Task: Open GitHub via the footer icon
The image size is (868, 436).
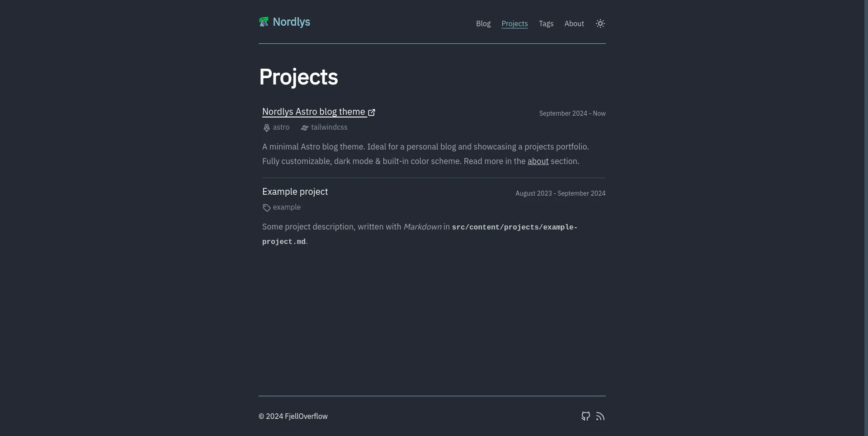Action: click(x=585, y=416)
